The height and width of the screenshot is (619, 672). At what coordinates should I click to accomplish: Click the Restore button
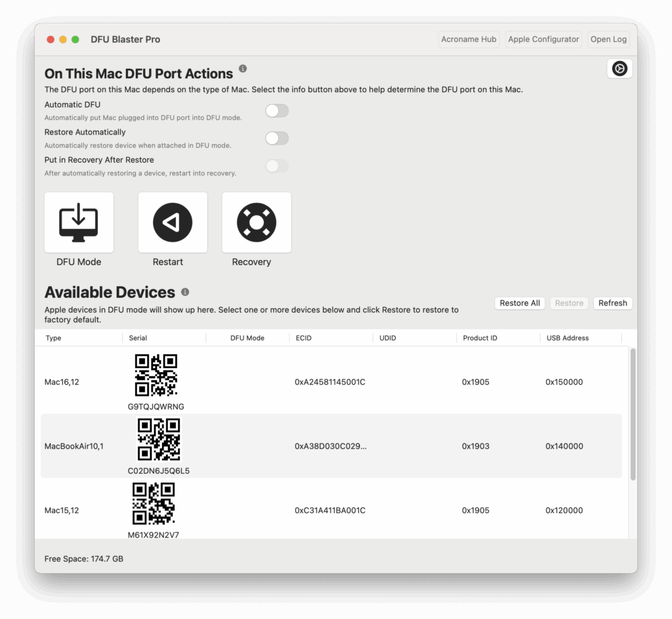(569, 303)
